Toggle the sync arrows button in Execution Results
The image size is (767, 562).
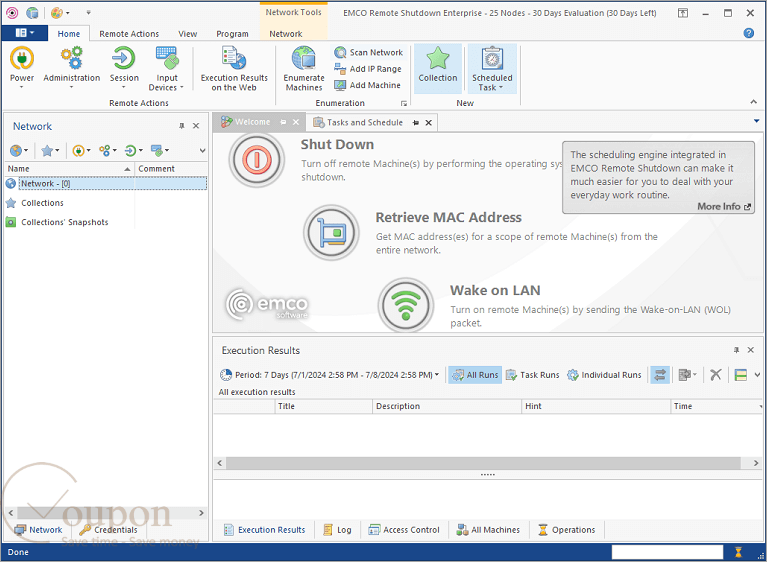pyautogui.click(x=660, y=375)
